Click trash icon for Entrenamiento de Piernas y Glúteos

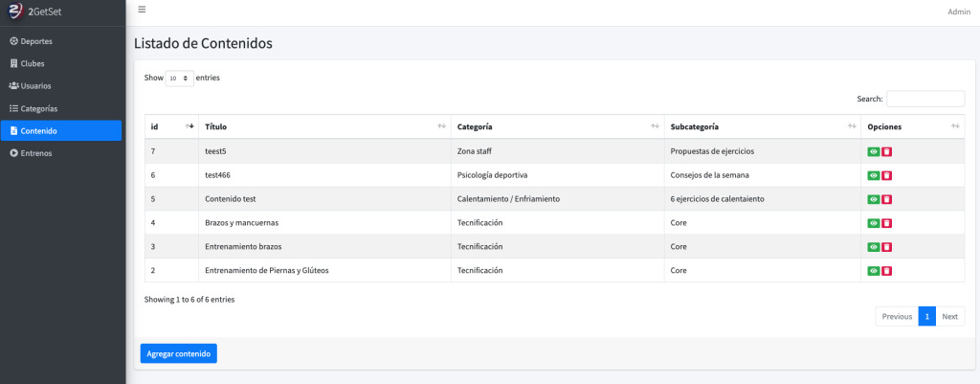coord(886,271)
